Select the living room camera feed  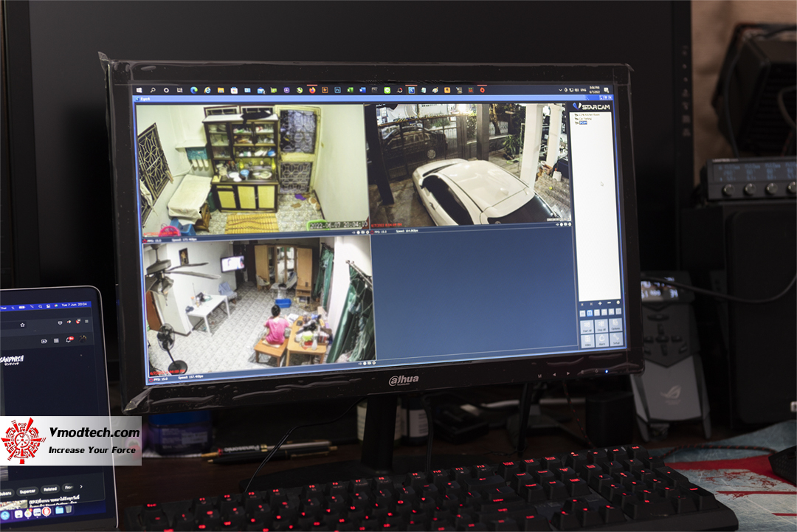(x=259, y=306)
